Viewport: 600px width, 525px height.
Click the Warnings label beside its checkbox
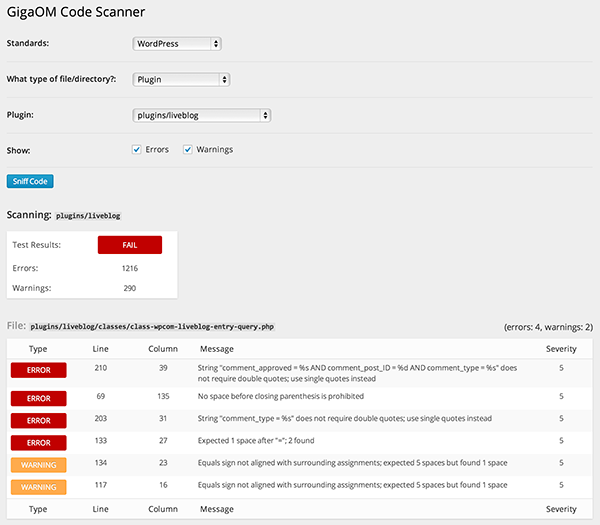(x=215, y=150)
